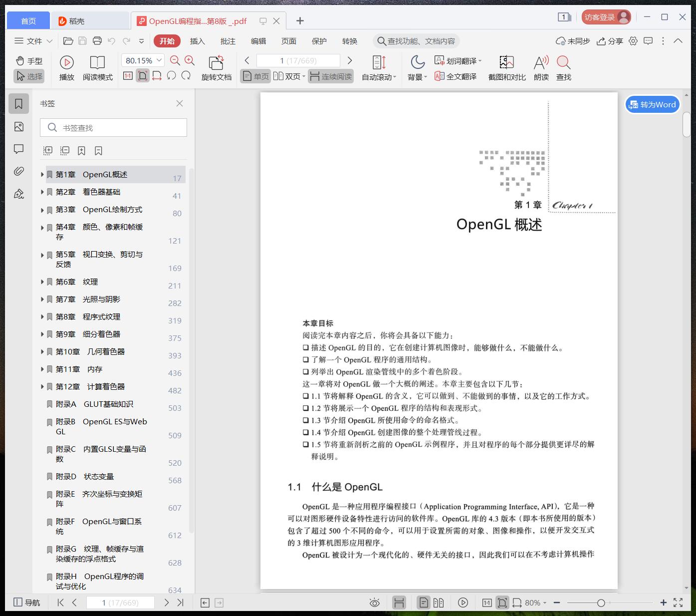Viewport: 696px width, 616px height.
Task: Switch to the Annotate (批注) tab
Action: 228,41
